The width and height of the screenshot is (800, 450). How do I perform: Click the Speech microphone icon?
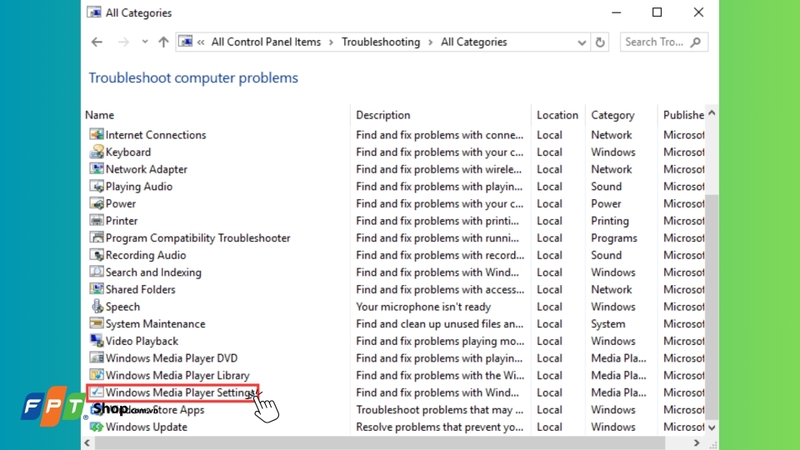[96, 306]
